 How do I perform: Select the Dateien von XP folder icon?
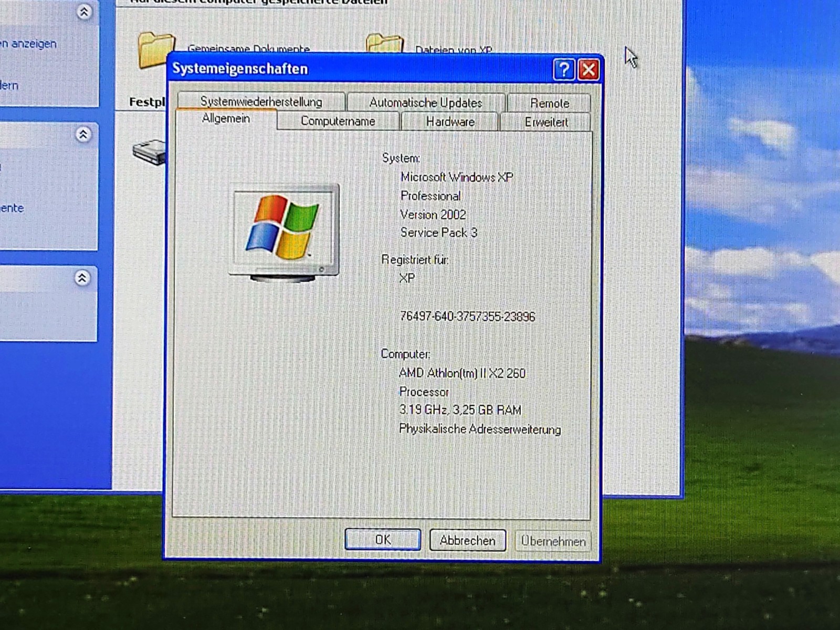(385, 44)
